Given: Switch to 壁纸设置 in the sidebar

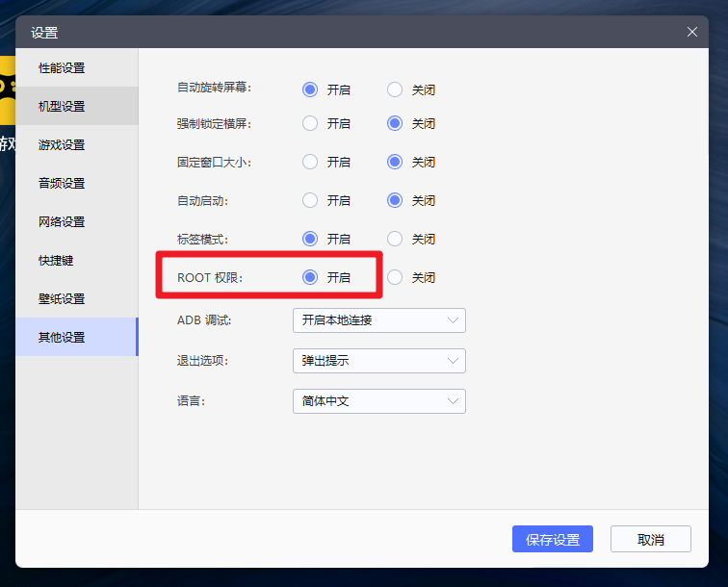Looking at the screenshot, I should point(62,298).
